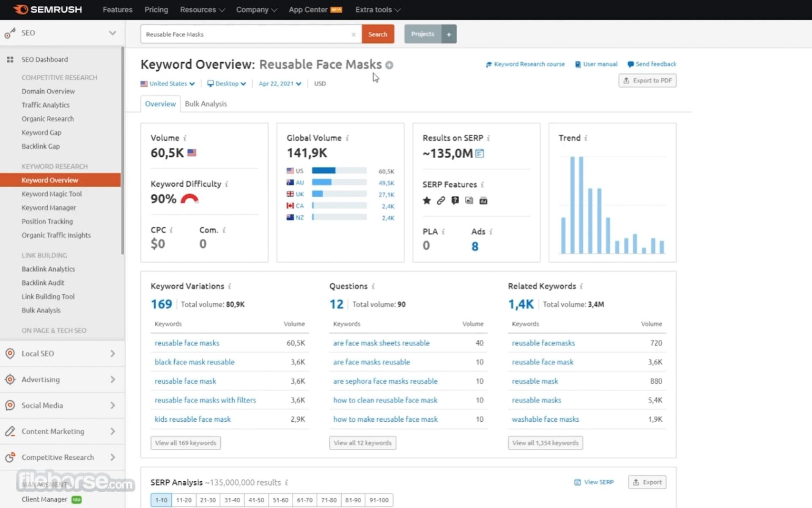Click Export to PDF button
Image resolution: width=812 pixels, height=508 pixels.
coord(647,80)
